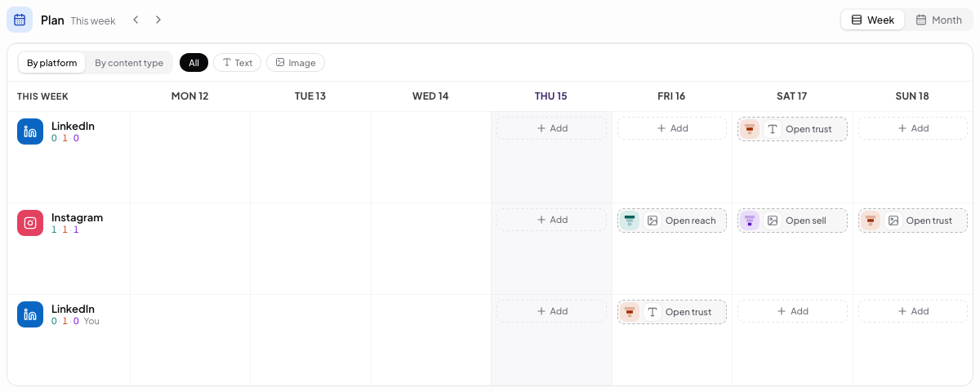Click the calendar icon inside the Month toggle
The width and height of the screenshot is (980, 392).
(x=921, y=20)
